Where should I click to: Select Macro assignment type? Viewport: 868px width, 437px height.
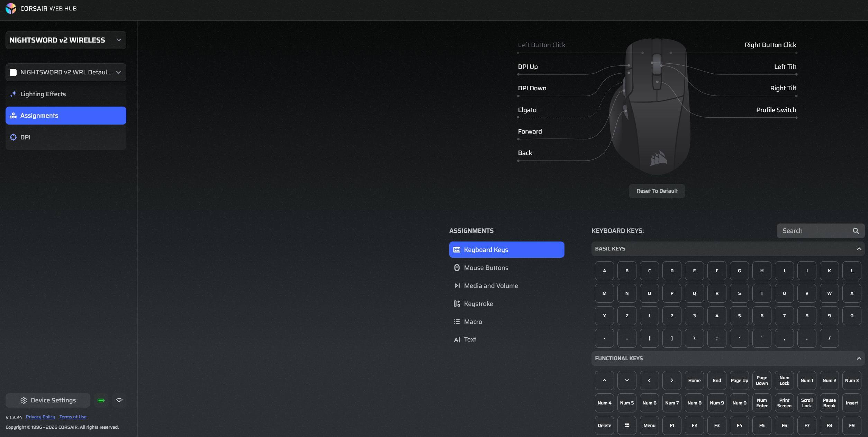(x=507, y=321)
